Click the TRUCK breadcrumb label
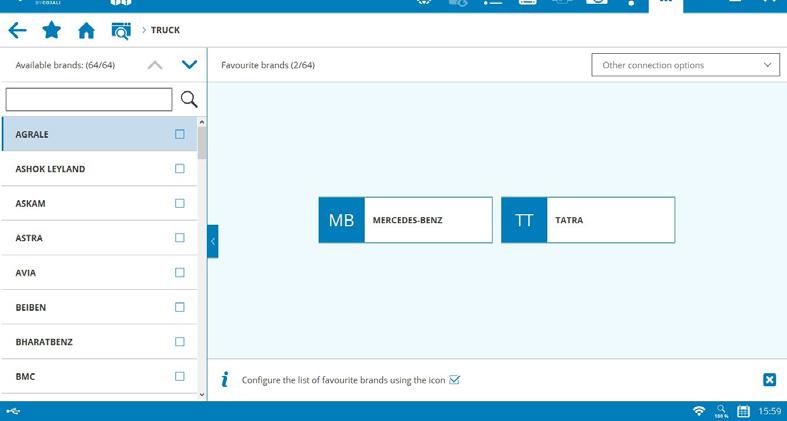Image resolution: width=787 pixels, height=421 pixels. 165,30
